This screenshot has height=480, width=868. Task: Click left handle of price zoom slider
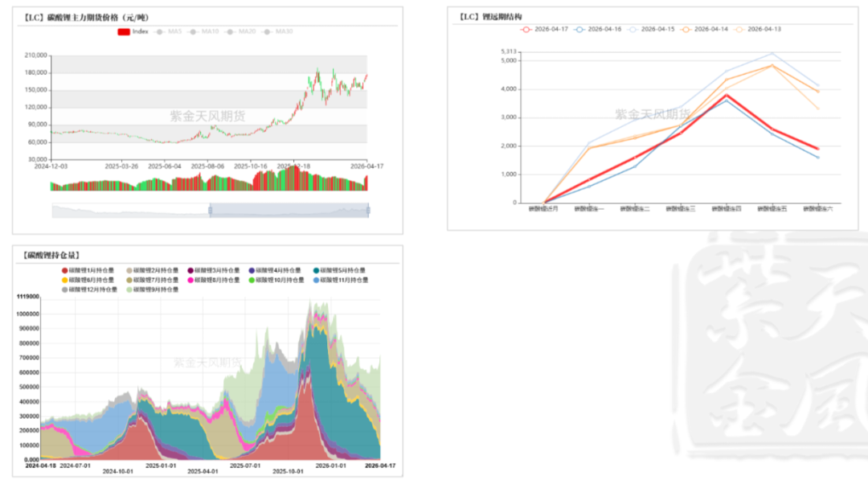(x=211, y=211)
